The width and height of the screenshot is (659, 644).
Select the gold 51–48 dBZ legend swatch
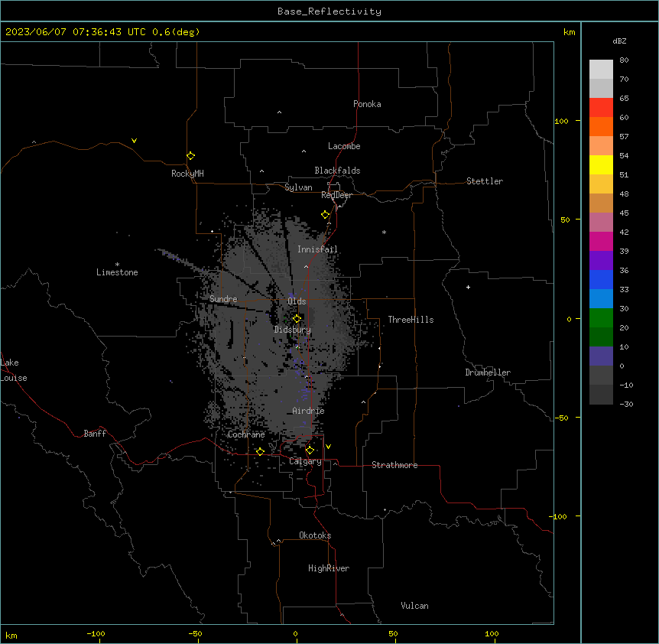pos(601,184)
